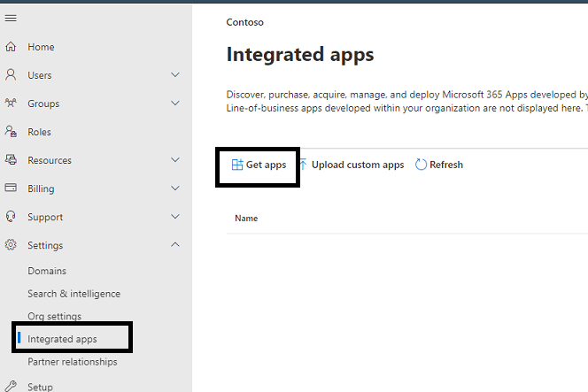Open the Roles nav item

click(39, 132)
